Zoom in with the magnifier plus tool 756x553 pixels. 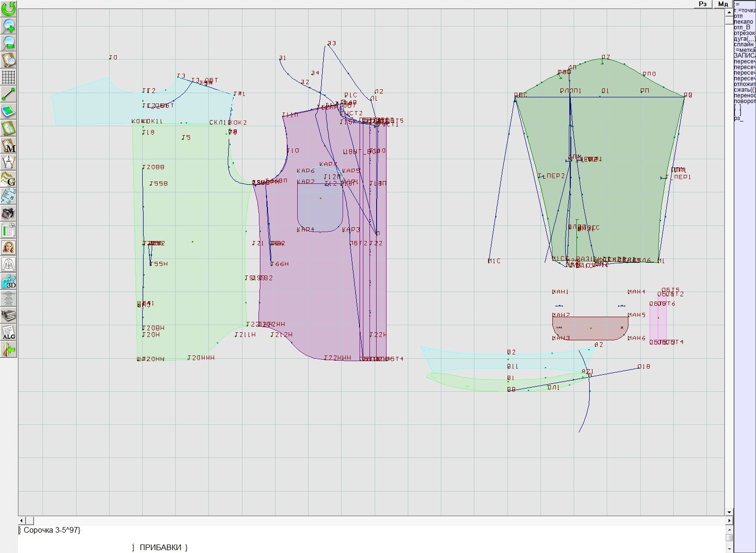point(9,26)
